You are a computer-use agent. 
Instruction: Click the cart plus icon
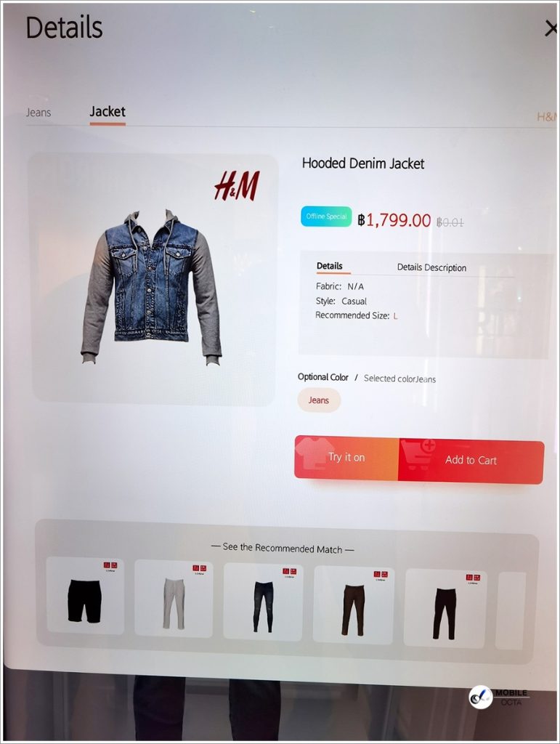tap(418, 455)
